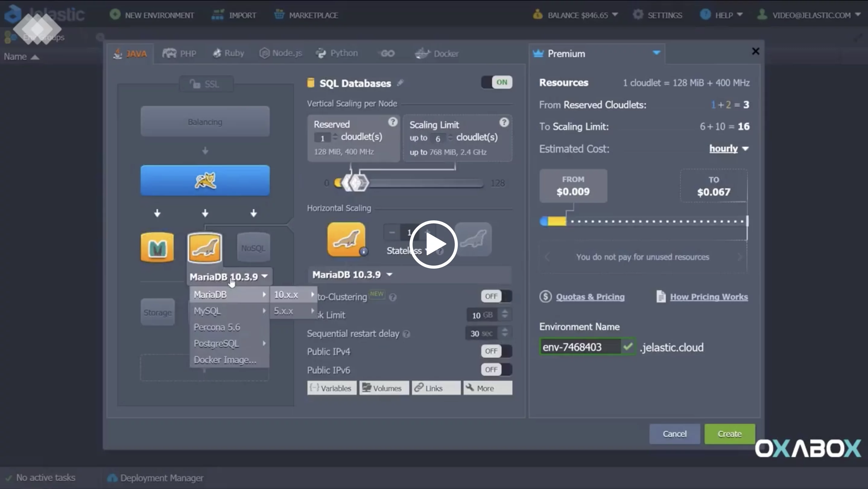This screenshot has width=868, height=489.
Task: Click the estimated cost range bar
Action: tap(644, 222)
